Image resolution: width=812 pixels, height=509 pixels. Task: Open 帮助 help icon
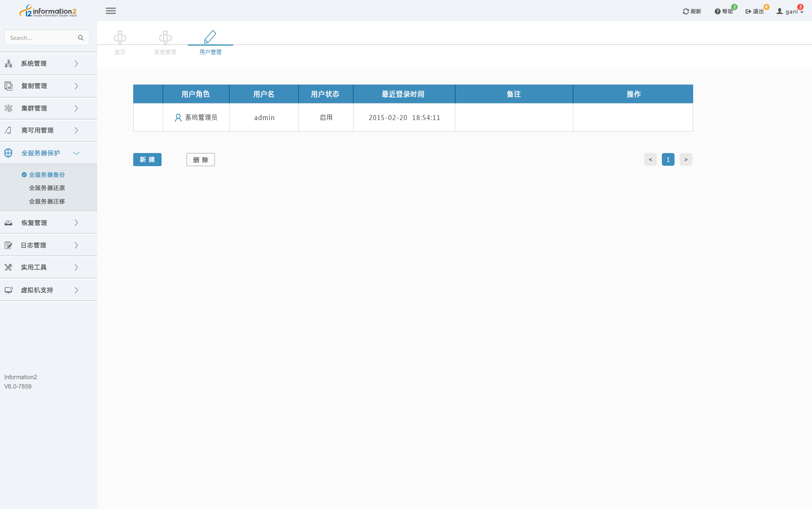tap(717, 11)
